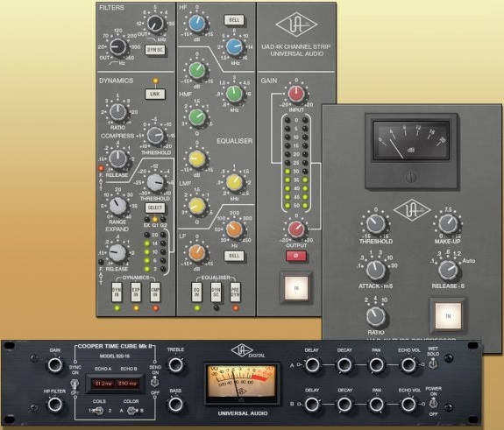Toggle the HF BELL button

pos(234,19)
